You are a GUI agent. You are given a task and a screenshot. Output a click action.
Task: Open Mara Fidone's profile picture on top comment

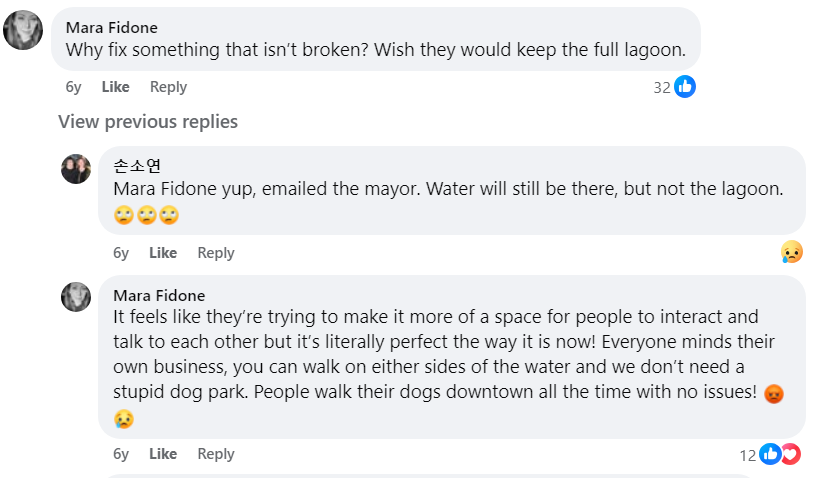[x=23, y=30]
